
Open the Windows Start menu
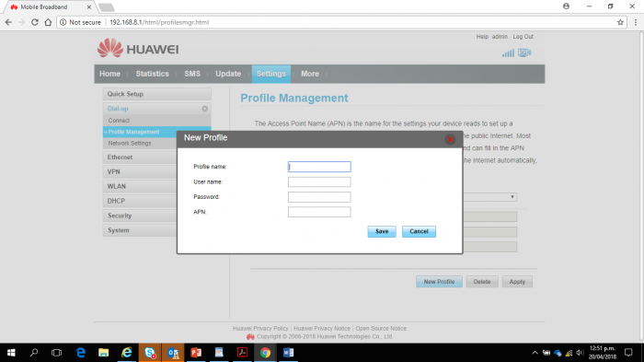tap(11, 353)
